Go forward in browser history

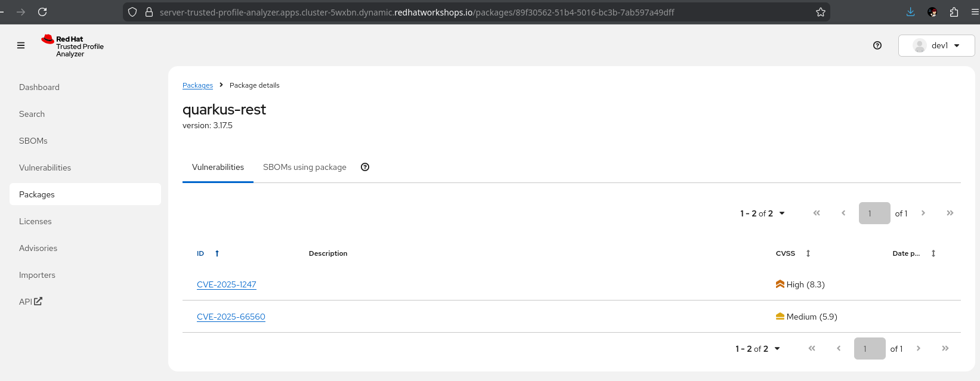pyautogui.click(x=21, y=12)
